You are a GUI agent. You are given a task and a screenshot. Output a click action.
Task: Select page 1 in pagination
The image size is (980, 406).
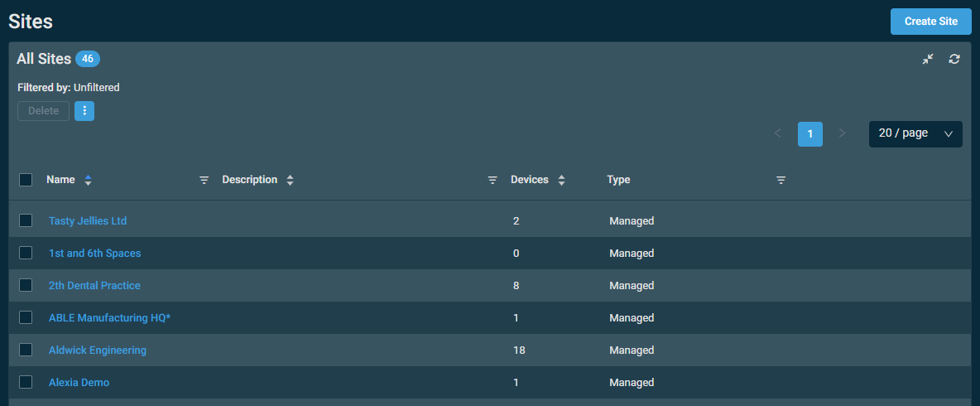(810, 133)
